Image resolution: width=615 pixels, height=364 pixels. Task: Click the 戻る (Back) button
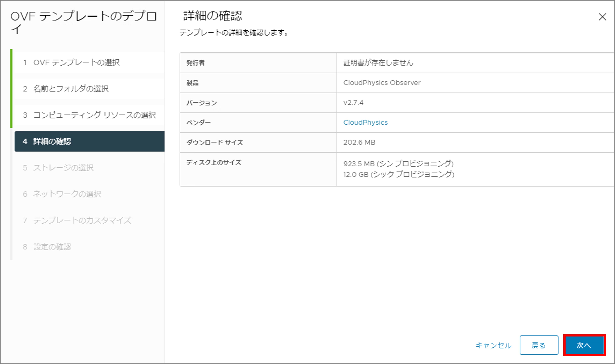click(538, 345)
